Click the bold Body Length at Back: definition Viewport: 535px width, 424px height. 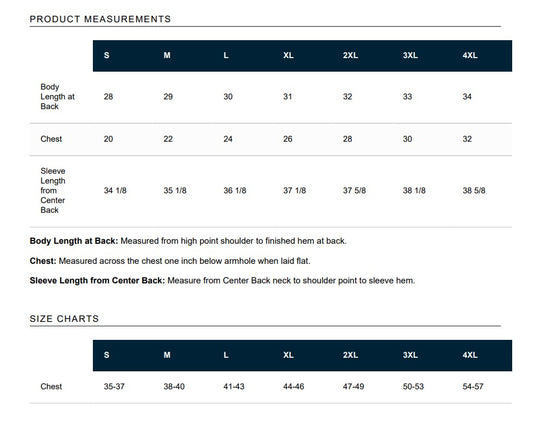click(x=74, y=241)
